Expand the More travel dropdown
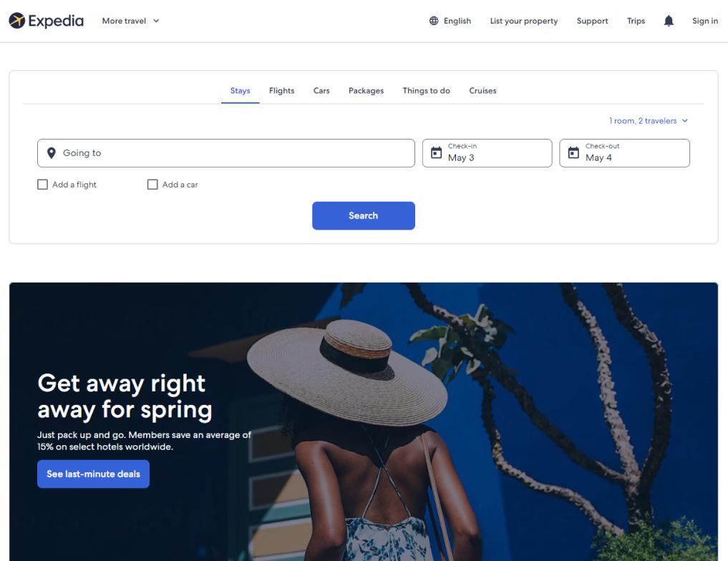This screenshot has width=728, height=561. tap(130, 21)
